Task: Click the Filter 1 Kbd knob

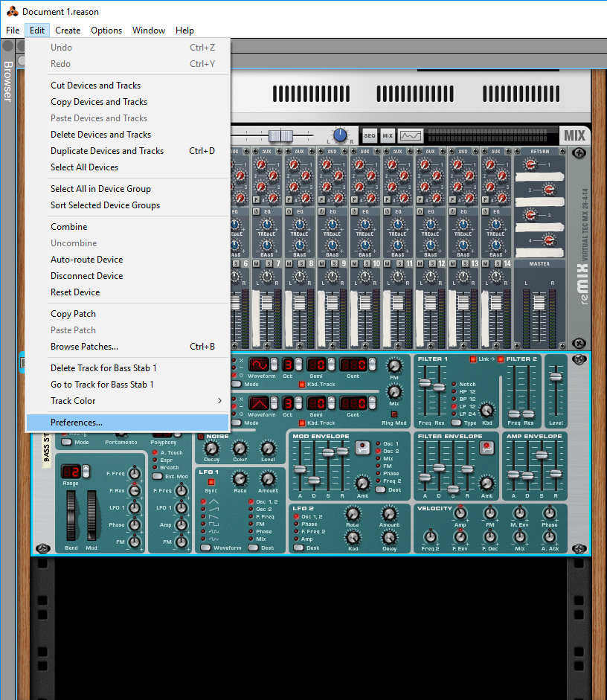Action: (x=487, y=411)
